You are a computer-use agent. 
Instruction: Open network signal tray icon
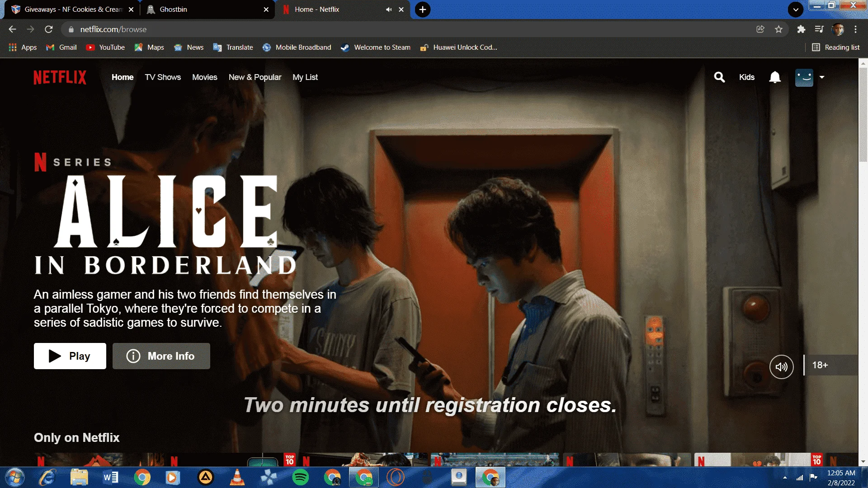coord(800,478)
